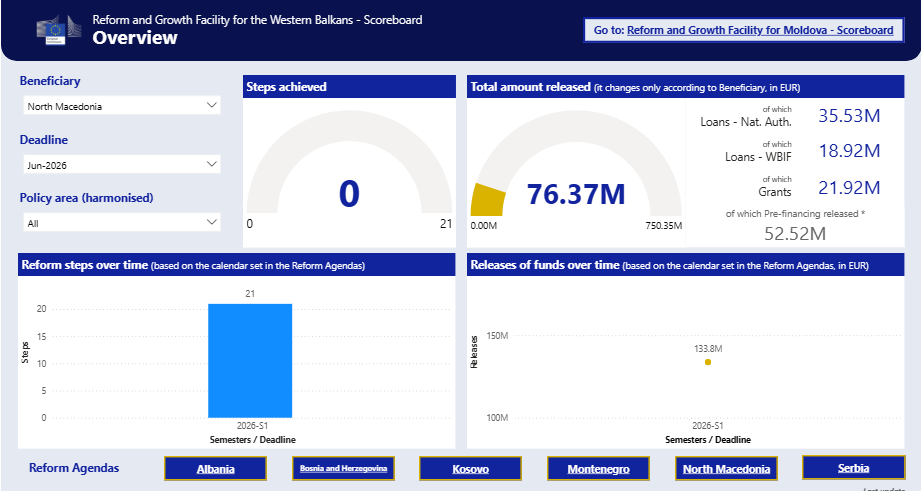Click the Reform Agendas label

tap(74, 468)
